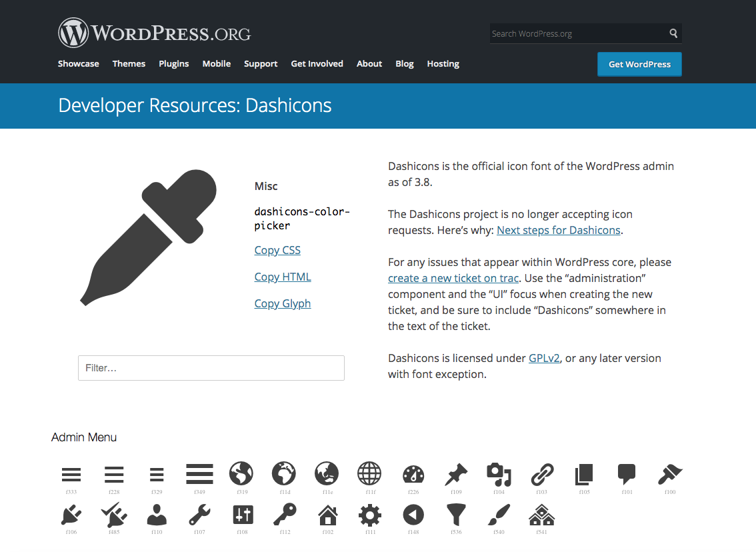Select the user silhouette icon f110
This screenshot has width=756, height=552.
157,515
